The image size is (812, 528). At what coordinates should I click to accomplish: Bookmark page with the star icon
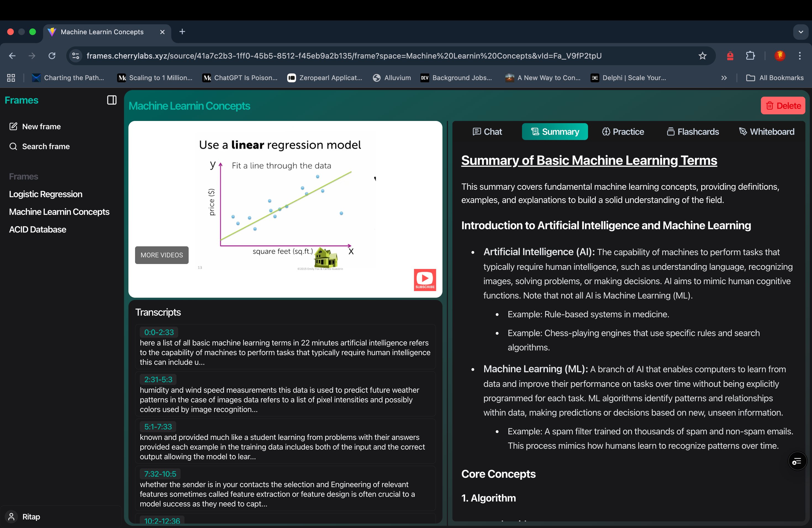702,56
